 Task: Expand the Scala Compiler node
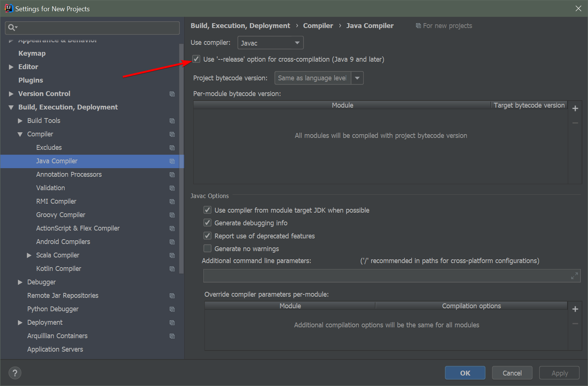coord(29,255)
